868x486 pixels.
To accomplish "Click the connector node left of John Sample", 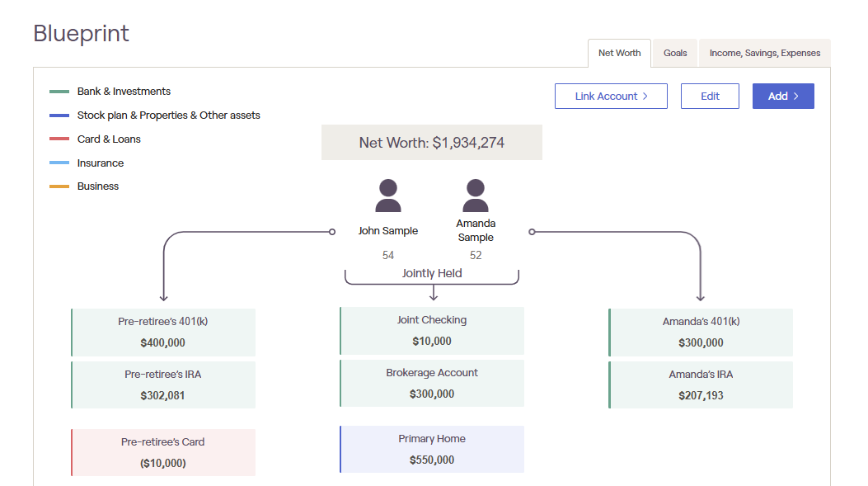I will 332,232.
